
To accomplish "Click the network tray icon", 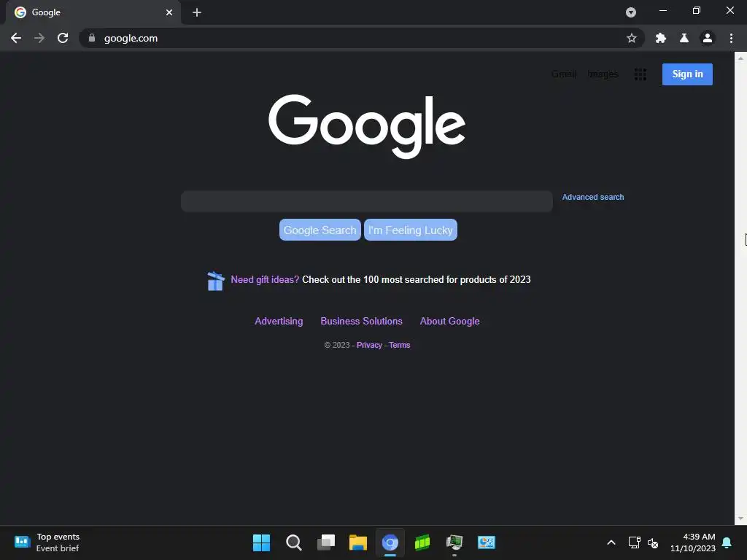I will (x=634, y=542).
